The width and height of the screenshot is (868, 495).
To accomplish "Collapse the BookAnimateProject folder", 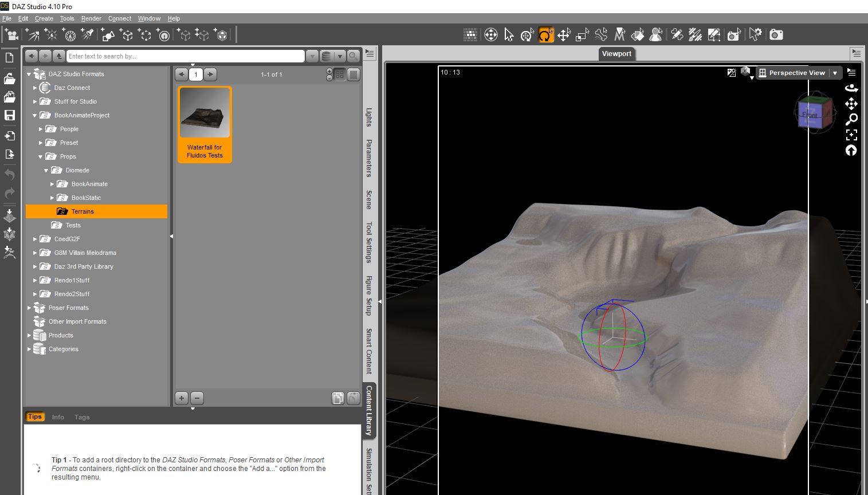I will coord(35,115).
